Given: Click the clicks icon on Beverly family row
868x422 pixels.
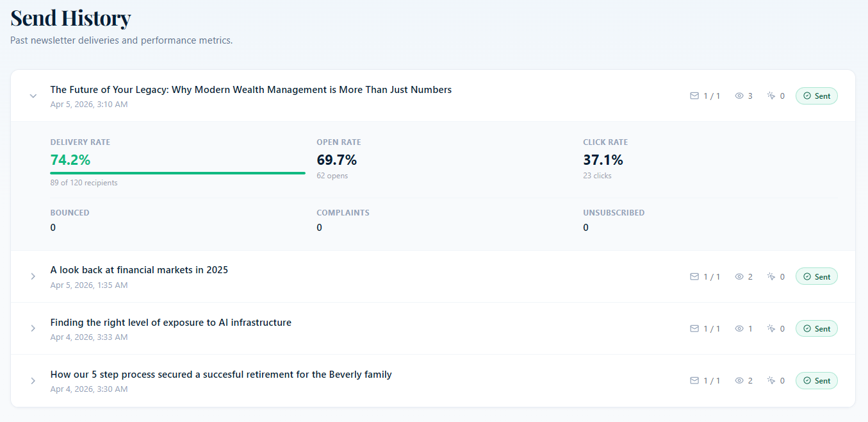Looking at the screenshot, I should 771,380.
